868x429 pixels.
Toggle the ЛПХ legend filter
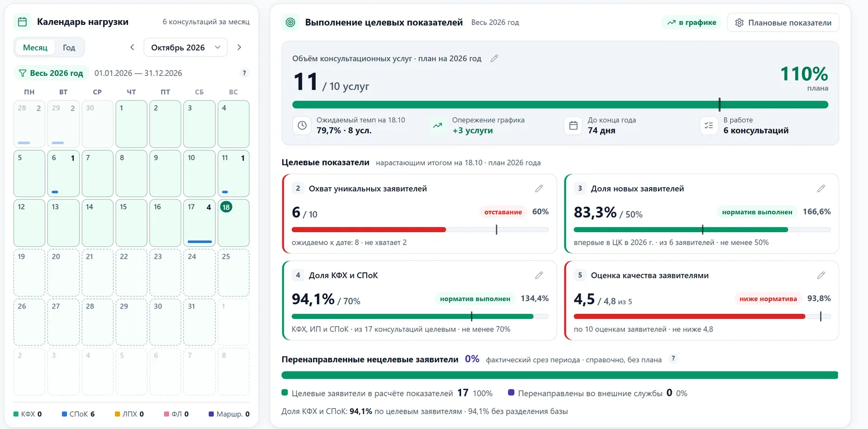tap(129, 414)
